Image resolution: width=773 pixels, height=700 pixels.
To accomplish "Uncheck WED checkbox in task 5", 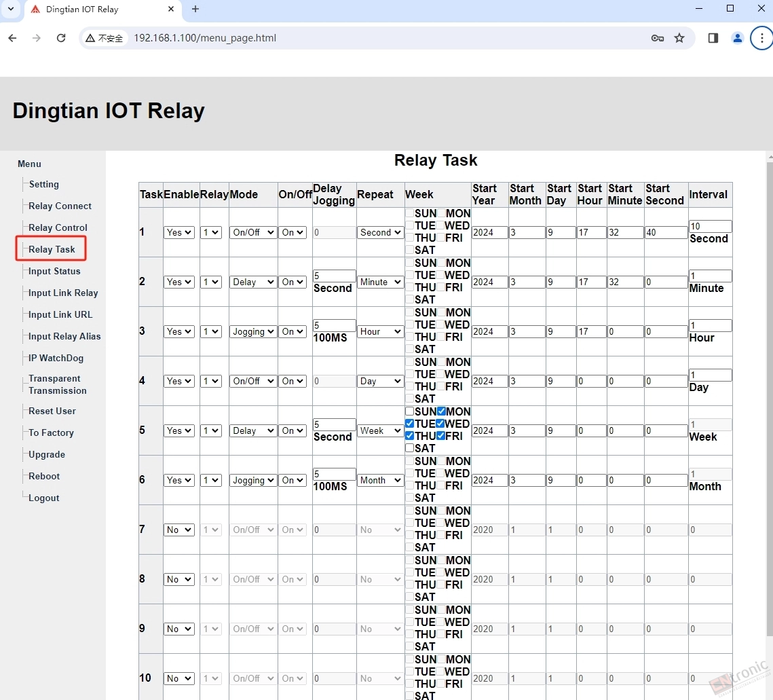I will point(440,423).
